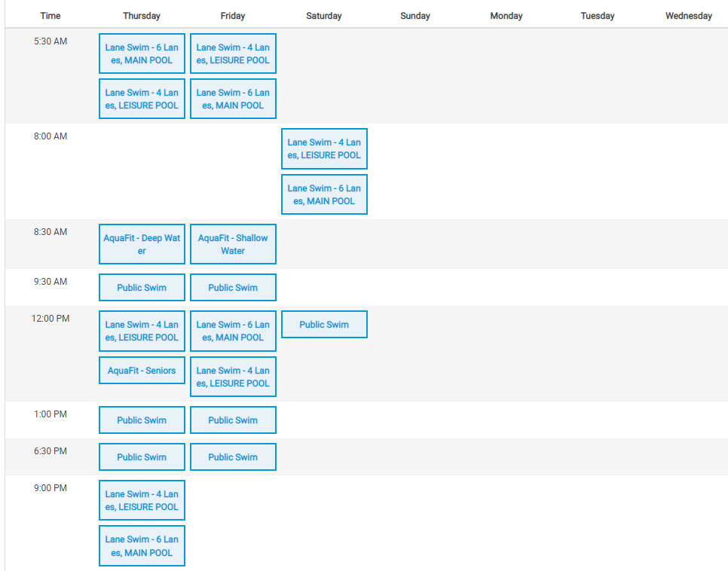Open Thursday 5:30 AM Lane Swim 6 Lanes Main Pool
728x571 pixels.
click(142, 53)
